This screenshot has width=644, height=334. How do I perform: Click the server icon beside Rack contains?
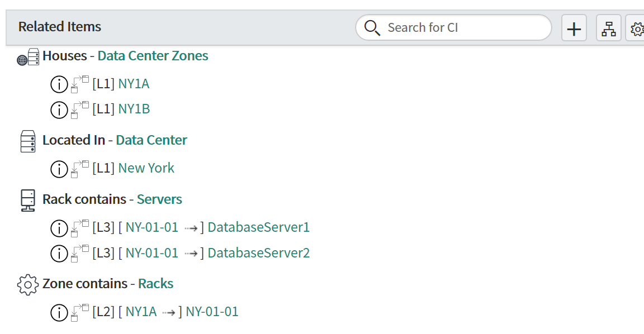[28, 201]
